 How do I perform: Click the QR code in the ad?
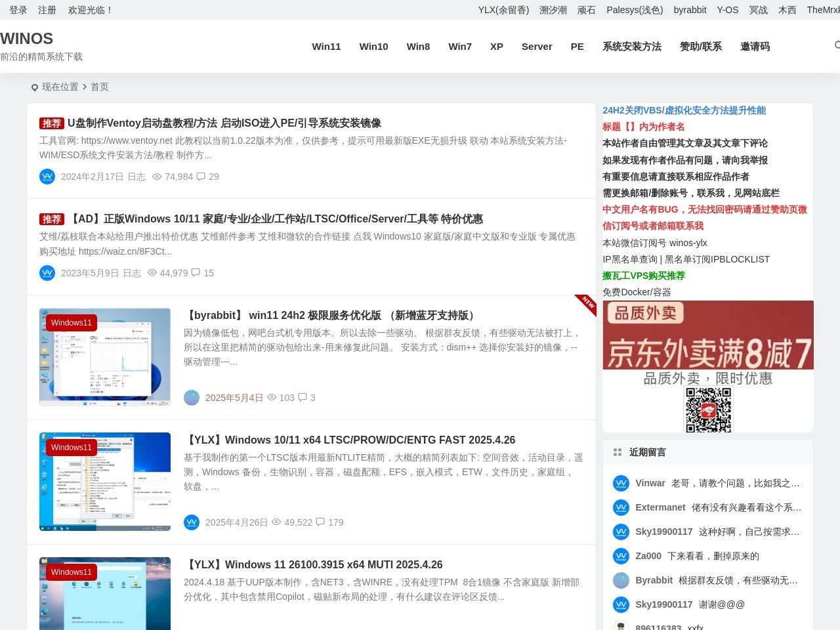tap(708, 410)
